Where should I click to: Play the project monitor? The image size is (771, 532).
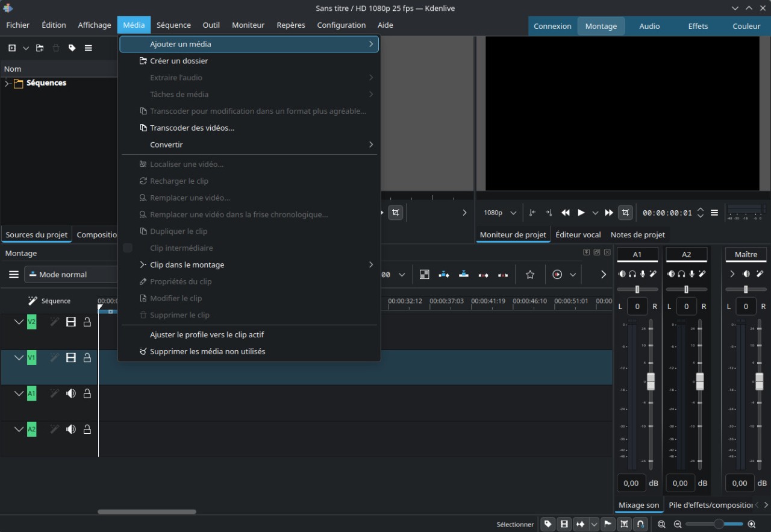point(581,213)
